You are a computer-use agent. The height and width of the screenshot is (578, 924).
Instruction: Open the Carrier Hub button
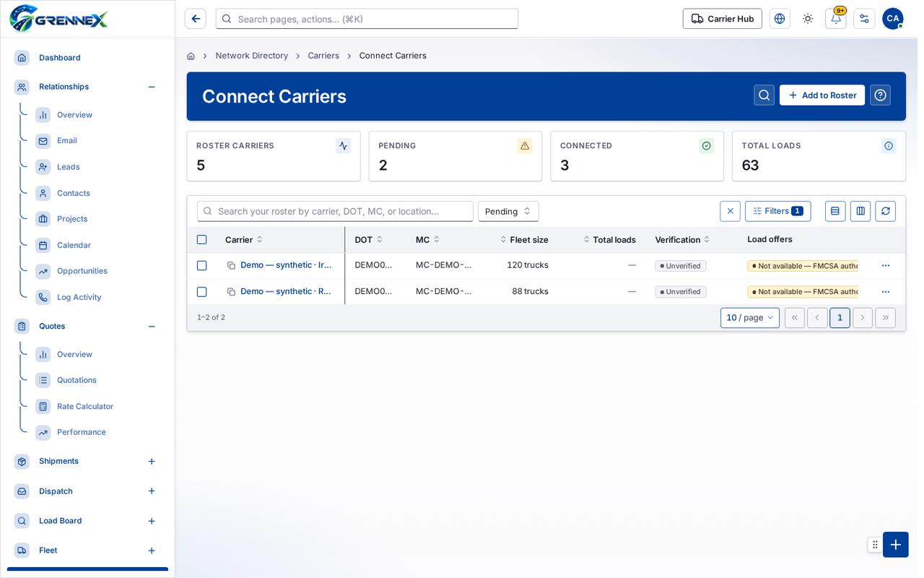[723, 19]
